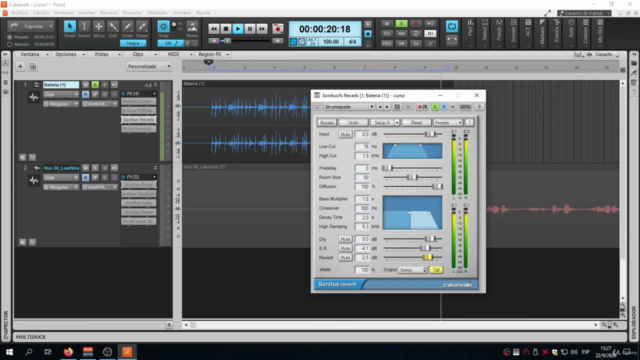Mute the E.R. signal in reverb
This screenshot has height=360, width=640.
tap(345, 248)
